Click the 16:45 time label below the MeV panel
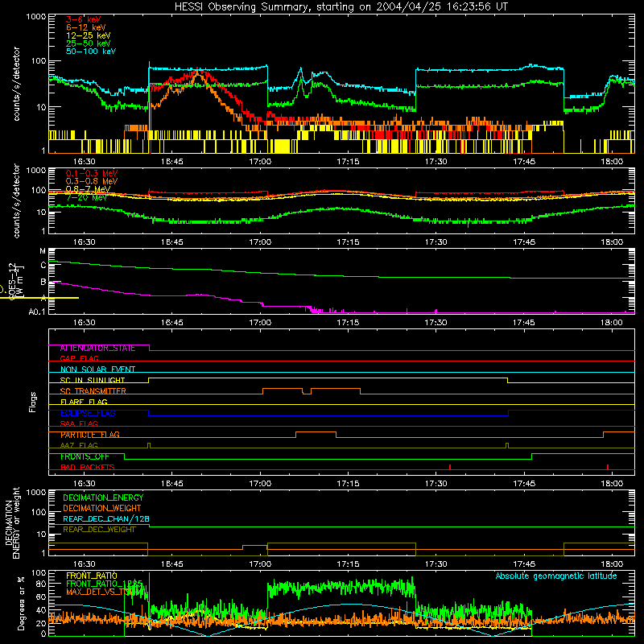 pyautogui.click(x=172, y=242)
